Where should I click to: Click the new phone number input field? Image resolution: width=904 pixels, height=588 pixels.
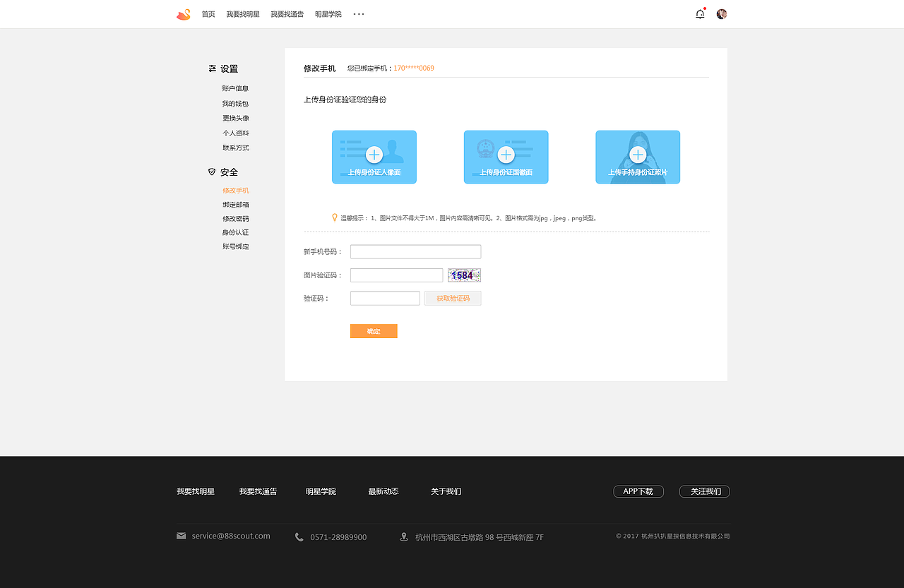415,251
